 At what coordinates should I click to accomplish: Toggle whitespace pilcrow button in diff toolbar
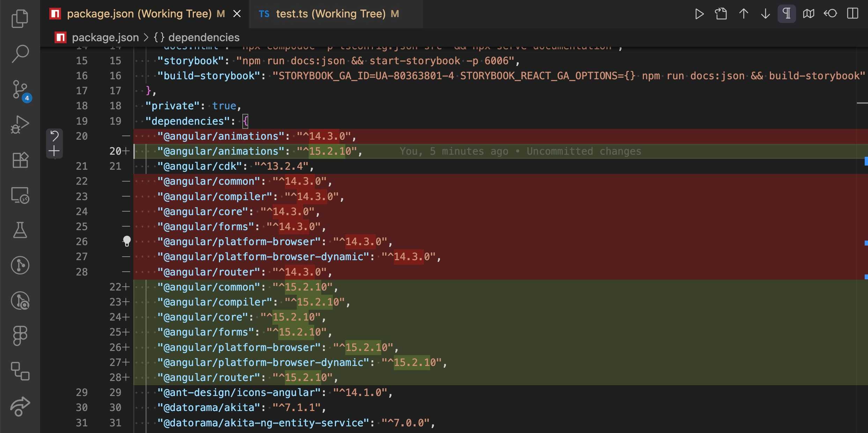tap(787, 14)
